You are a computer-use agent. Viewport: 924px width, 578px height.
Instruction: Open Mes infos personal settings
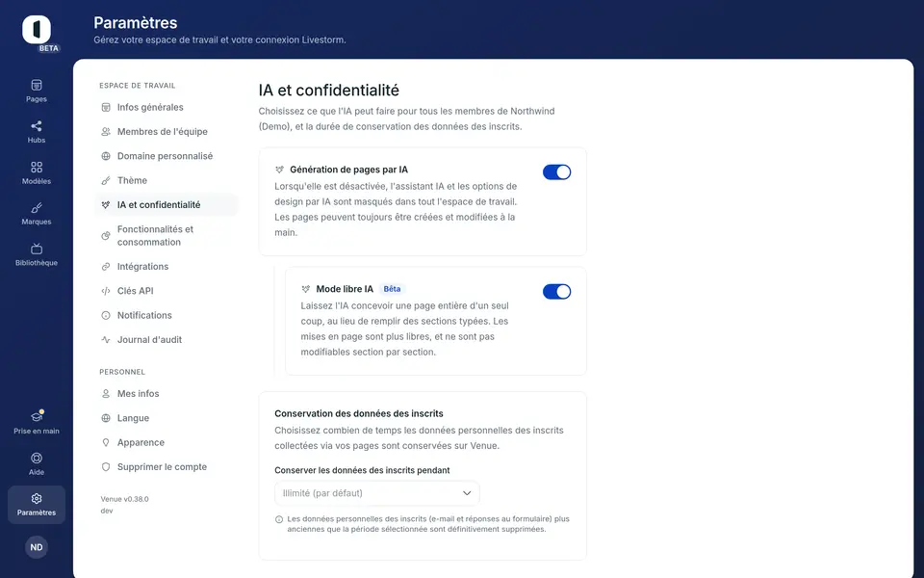click(167, 393)
